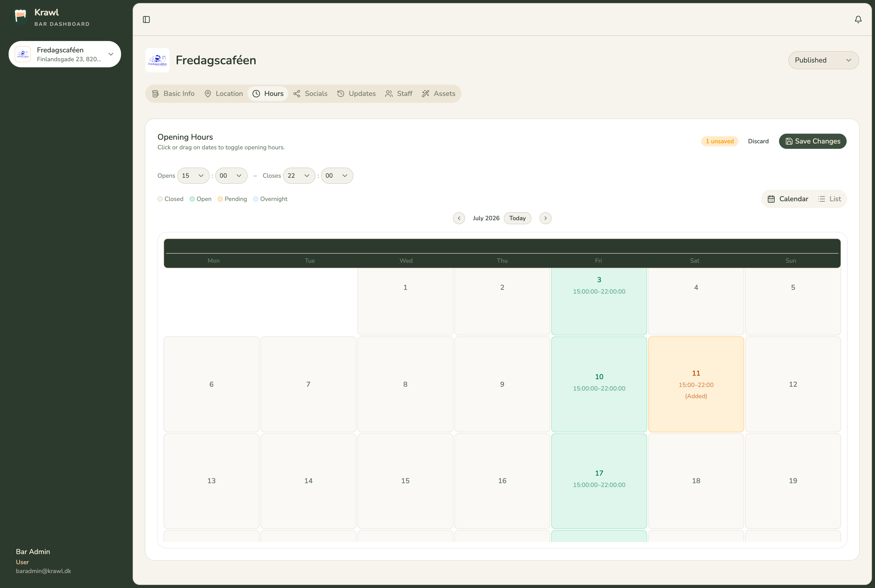Open the Closes minutes dropdown
The width and height of the screenshot is (875, 588).
point(337,175)
